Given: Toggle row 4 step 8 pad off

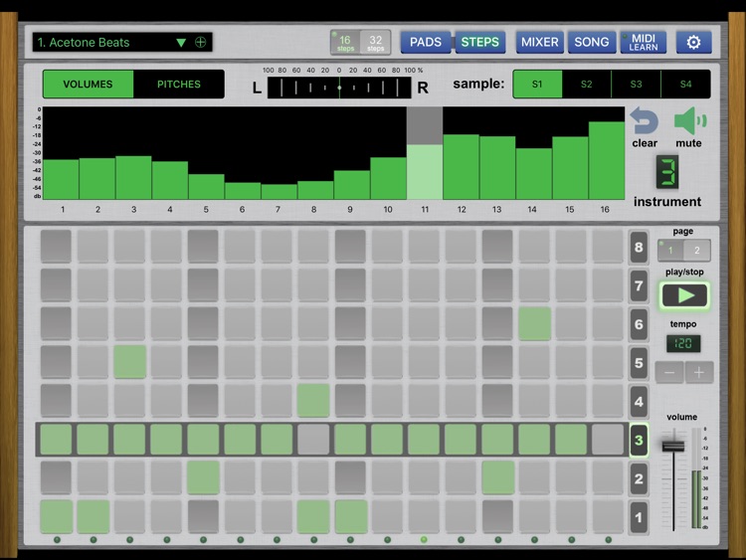Looking at the screenshot, I should (313, 401).
